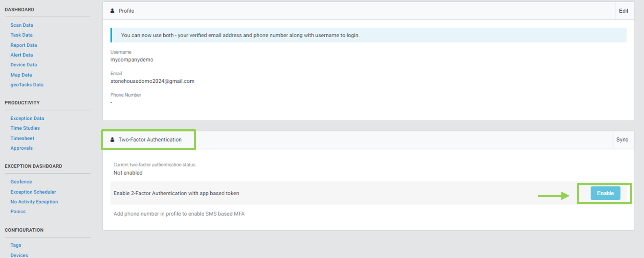Screen dimensions: 644x258
Task: Open geoTasks Data link
Action: tap(27, 85)
